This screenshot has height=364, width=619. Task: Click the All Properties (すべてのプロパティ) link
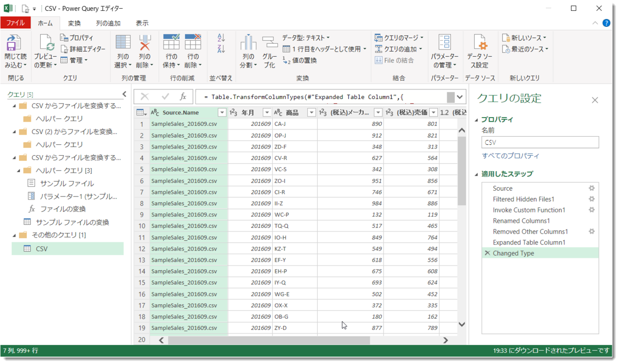tap(511, 156)
